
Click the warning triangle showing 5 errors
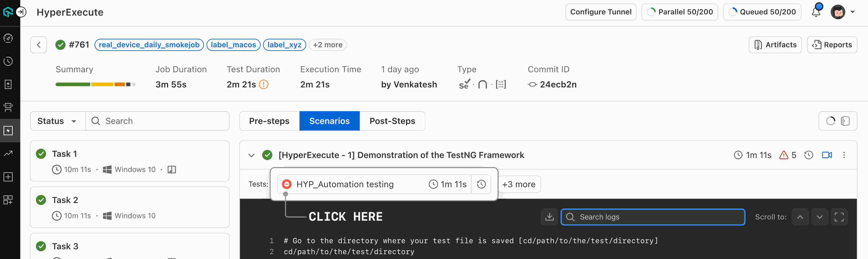tap(784, 155)
